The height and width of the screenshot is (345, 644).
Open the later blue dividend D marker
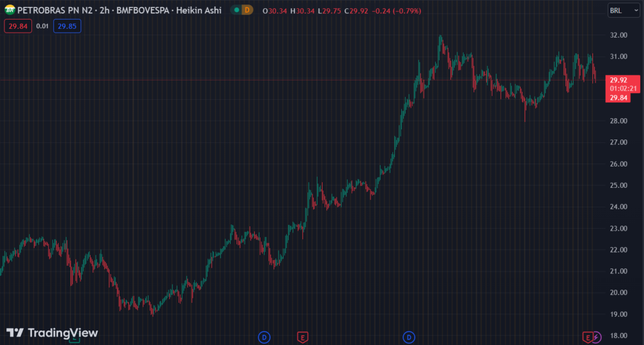pos(409,337)
